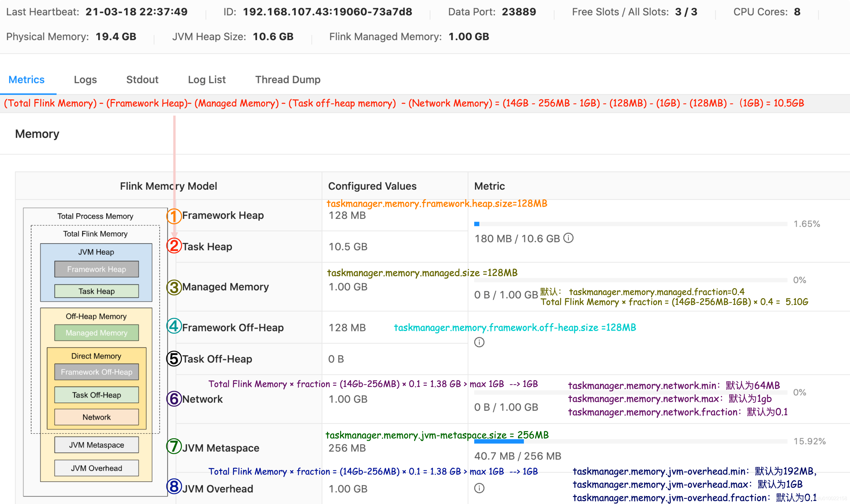This screenshot has width=850, height=504.
Task: Click the CPU Cores value 8
Action: 797,12
